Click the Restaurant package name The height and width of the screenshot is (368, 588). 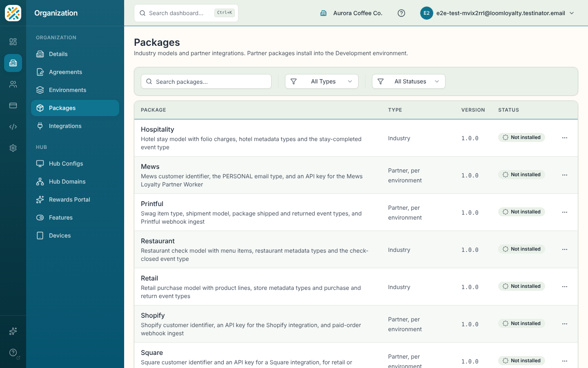(158, 241)
